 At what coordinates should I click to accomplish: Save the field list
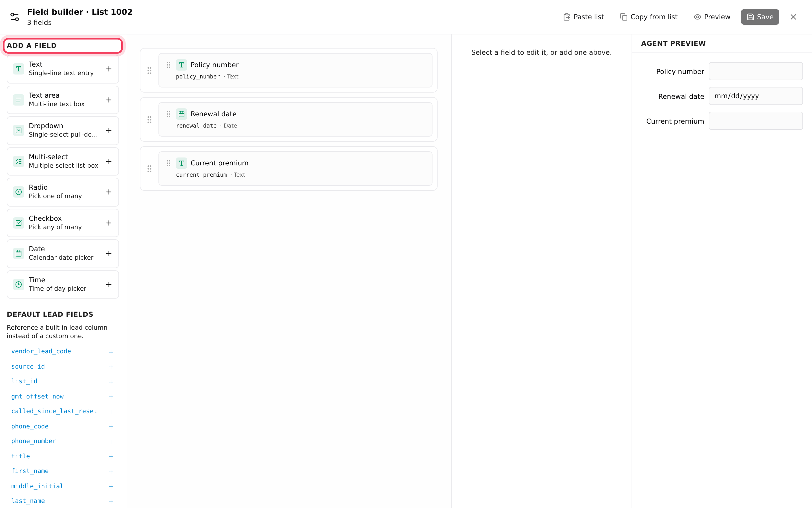tap(760, 17)
